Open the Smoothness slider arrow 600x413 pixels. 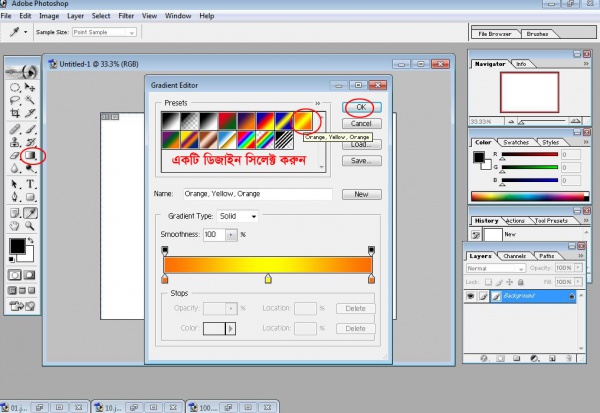pyautogui.click(x=231, y=235)
